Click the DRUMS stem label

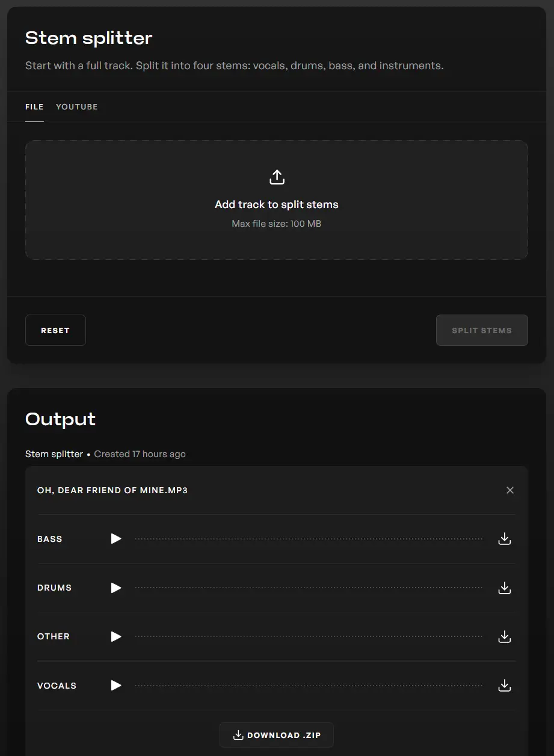point(54,588)
